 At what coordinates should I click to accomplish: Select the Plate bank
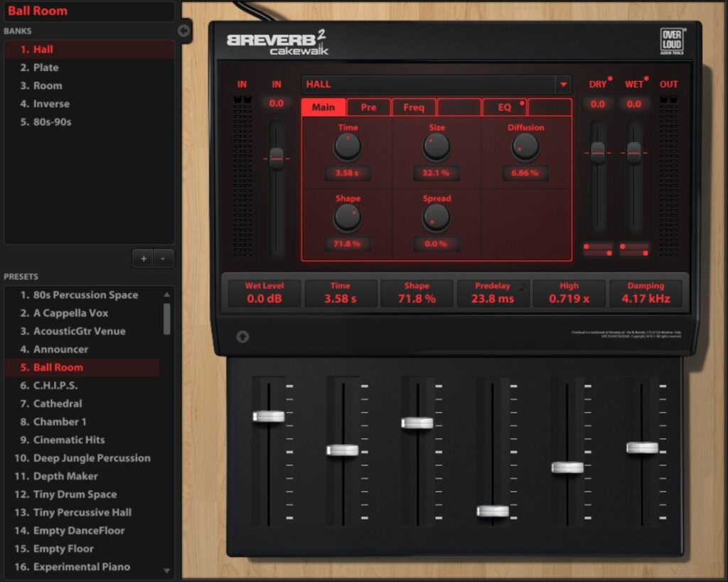(89, 68)
